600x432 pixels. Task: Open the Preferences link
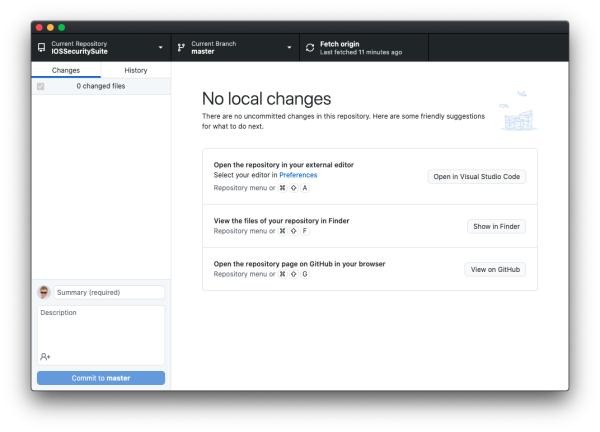298,175
